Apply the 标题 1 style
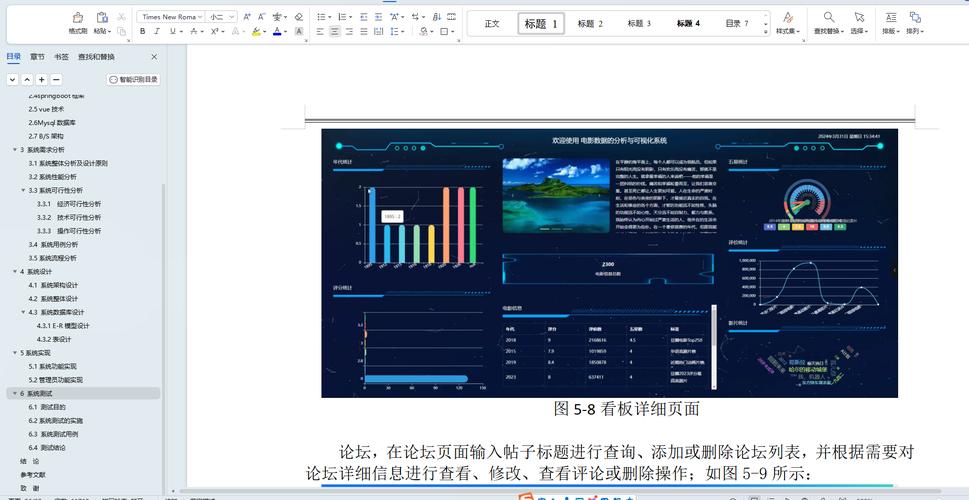The image size is (969, 500). 541,23
